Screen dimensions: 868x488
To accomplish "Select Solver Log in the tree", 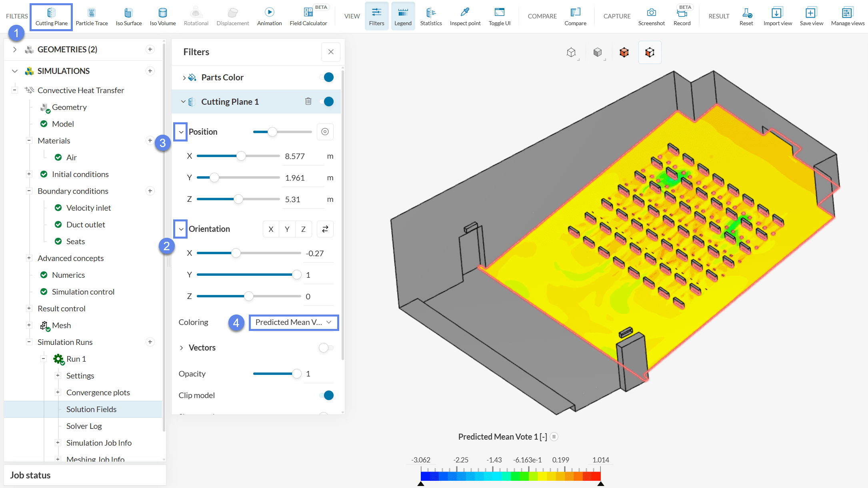I will point(84,426).
